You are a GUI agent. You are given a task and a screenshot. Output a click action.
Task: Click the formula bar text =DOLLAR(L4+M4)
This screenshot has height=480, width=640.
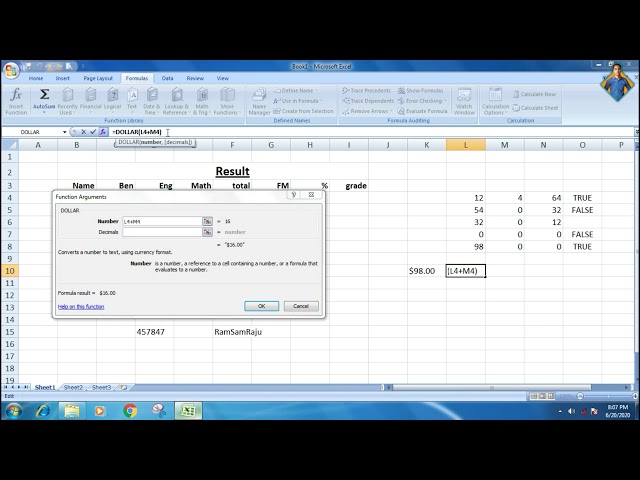(x=137, y=132)
